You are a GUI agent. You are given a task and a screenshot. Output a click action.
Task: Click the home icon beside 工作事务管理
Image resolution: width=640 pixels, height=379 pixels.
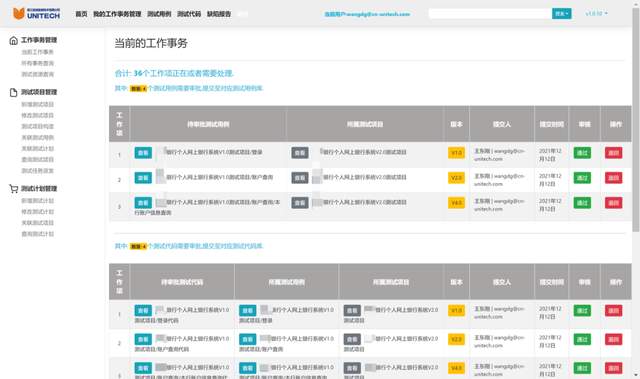click(13, 40)
